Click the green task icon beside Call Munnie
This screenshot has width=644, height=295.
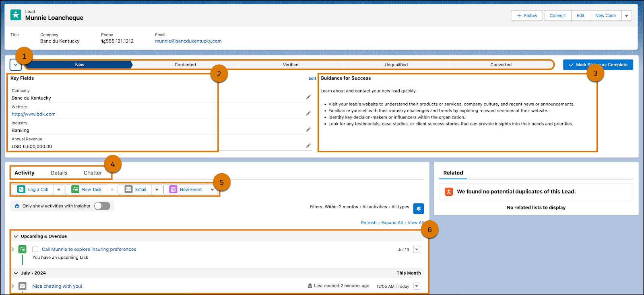coord(23,250)
